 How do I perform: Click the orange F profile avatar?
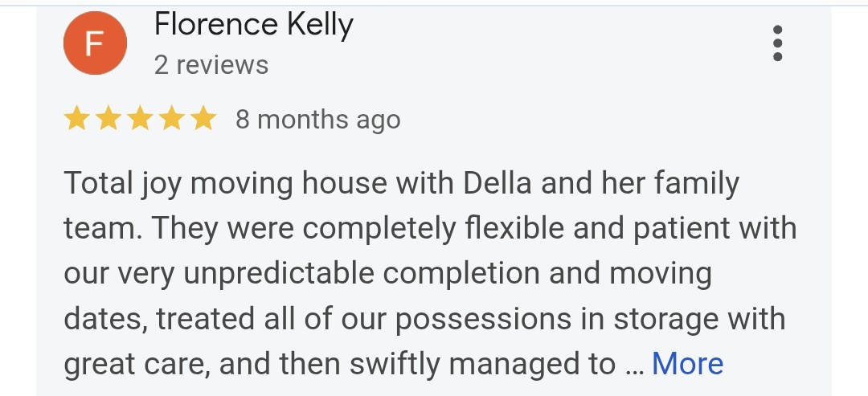click(95, 43)
